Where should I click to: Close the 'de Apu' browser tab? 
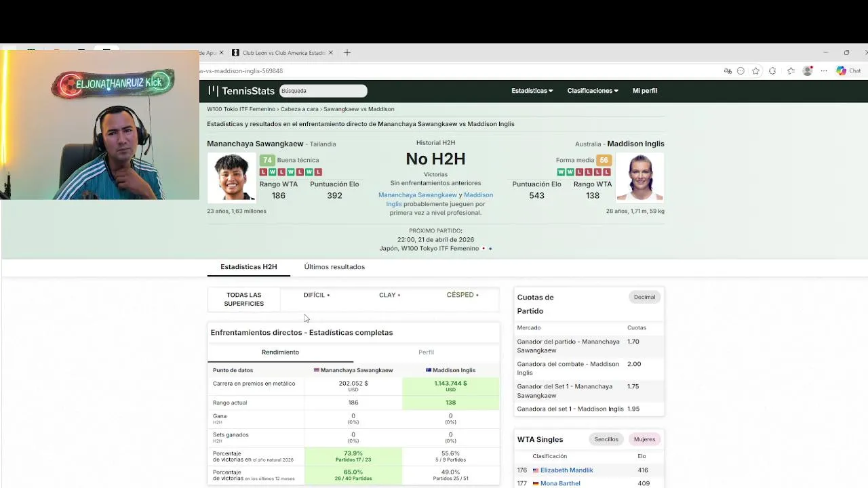(221, 53)
